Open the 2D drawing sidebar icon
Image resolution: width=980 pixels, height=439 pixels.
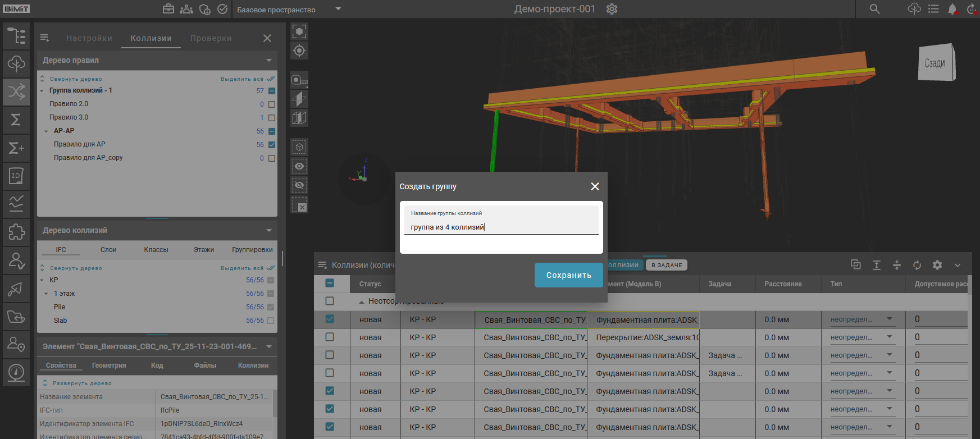(x=16, y=176)
